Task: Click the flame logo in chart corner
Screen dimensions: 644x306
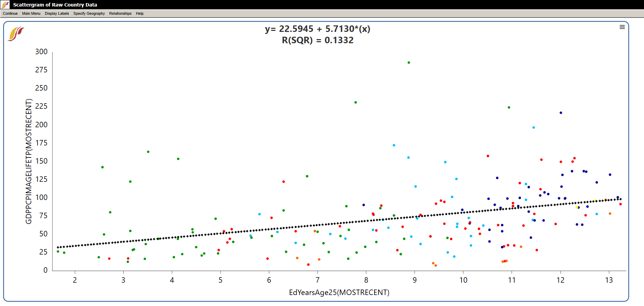Action: click(x=16, y=34)
